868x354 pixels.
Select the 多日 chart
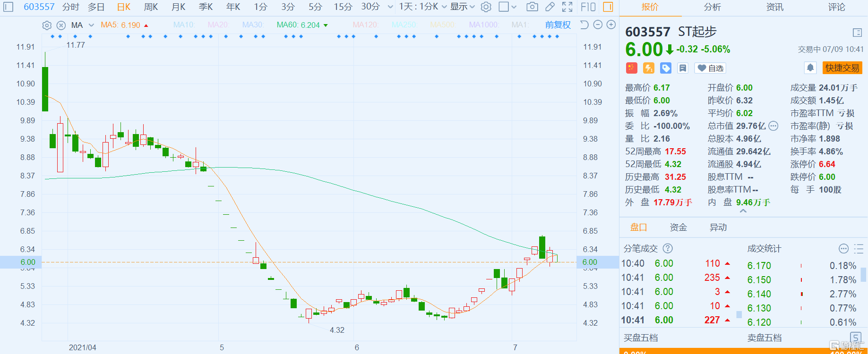click(96, 7)
